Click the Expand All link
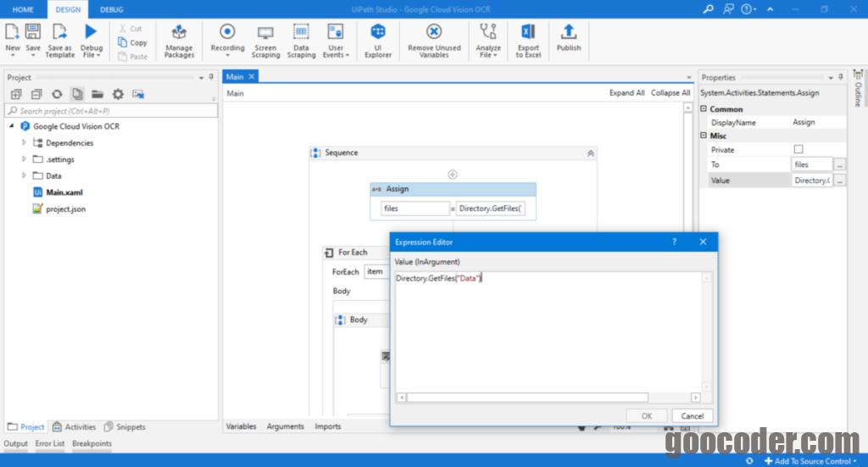 (626, 93)
